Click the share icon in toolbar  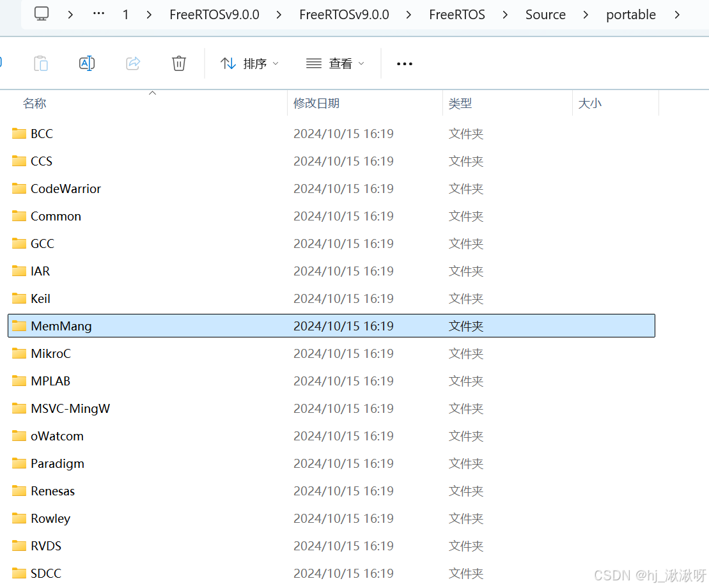(x=133, y=63)
